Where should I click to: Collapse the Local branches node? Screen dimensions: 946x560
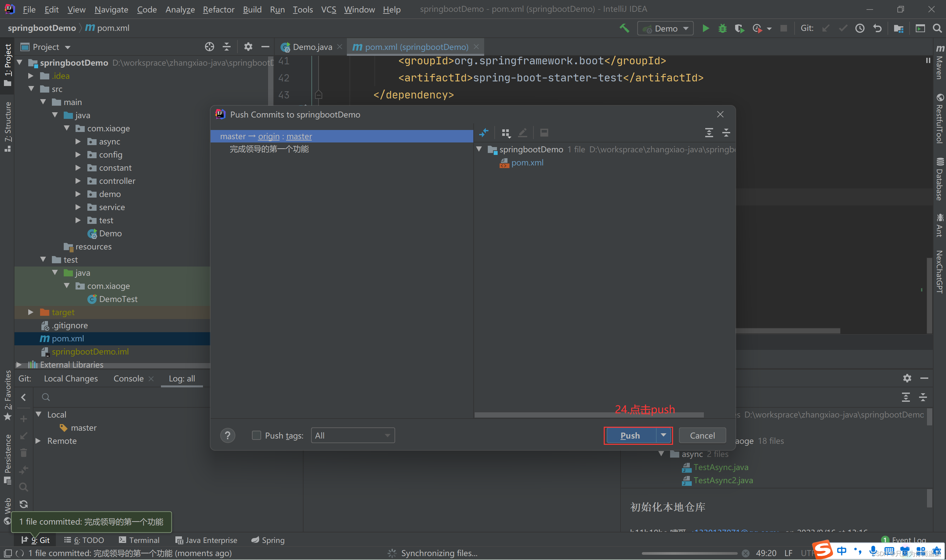click(x=38, y=414)
